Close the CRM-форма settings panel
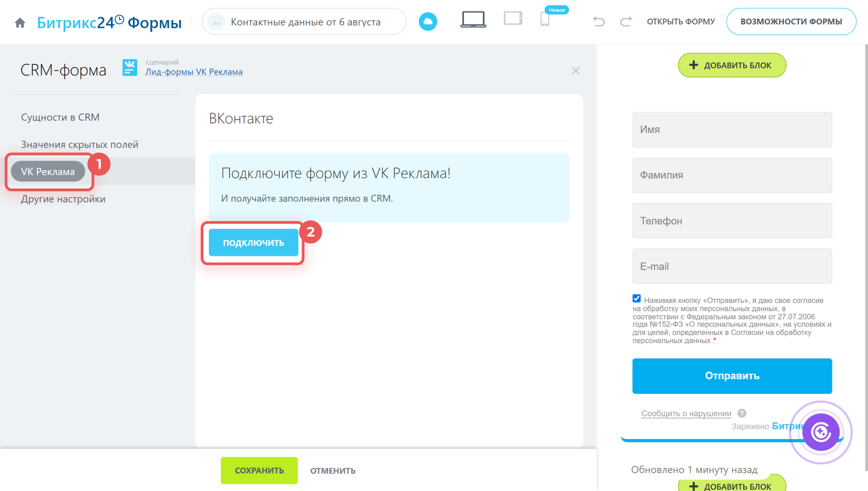The image size is (868, 491). click(x=576, y=71)
